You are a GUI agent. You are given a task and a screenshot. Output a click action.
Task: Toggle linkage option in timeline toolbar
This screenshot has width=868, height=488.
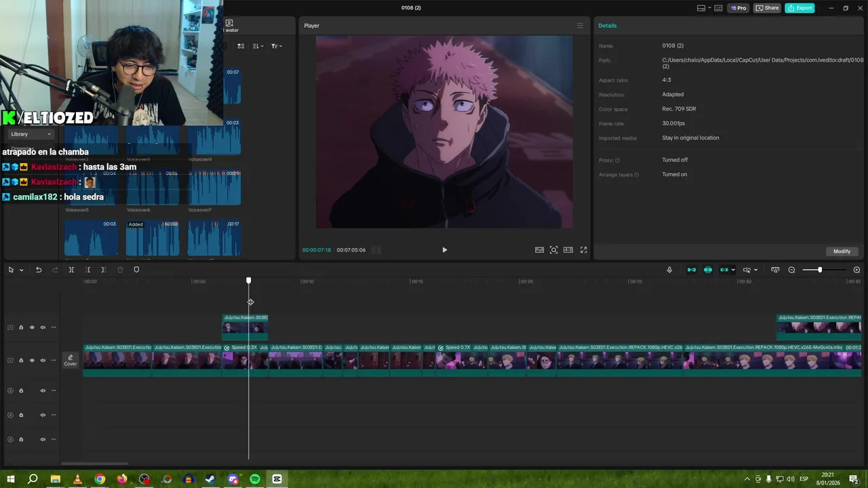point(724,270)
